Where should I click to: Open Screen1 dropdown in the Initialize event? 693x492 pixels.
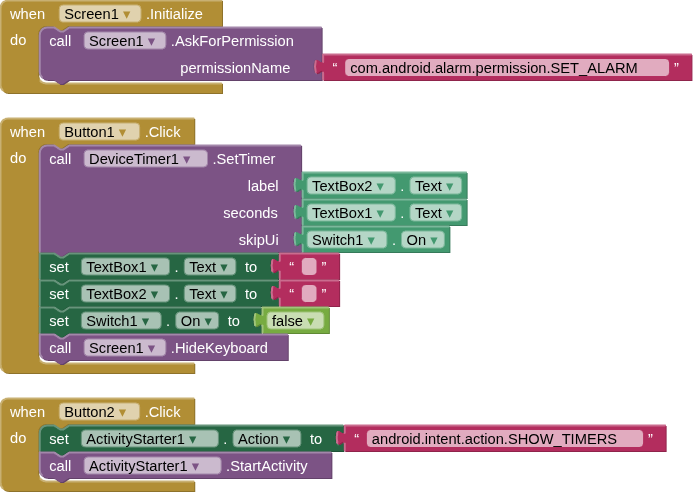pos(100,14)
